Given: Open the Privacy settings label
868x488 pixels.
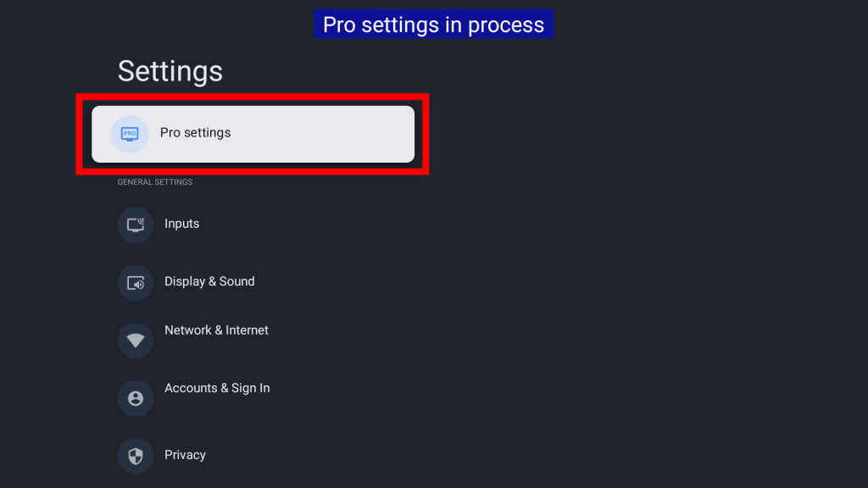Looking at the screenshot, I should (x=185, y=455).
